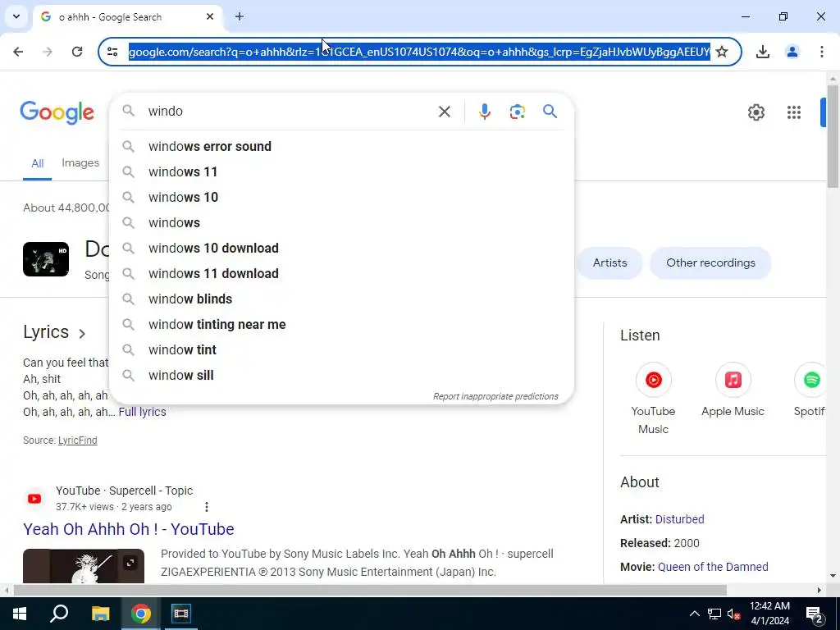This screenshot has width=840, height=630.
Task: Go forward using the forward arrow
Action: (x=47, y=52)
